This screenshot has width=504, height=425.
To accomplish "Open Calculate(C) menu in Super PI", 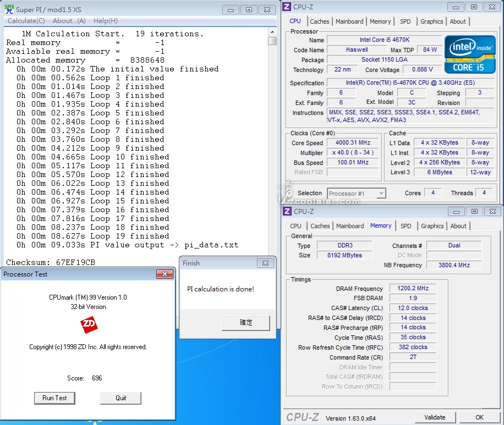I will pyautogui.click(x=26, y=21).
